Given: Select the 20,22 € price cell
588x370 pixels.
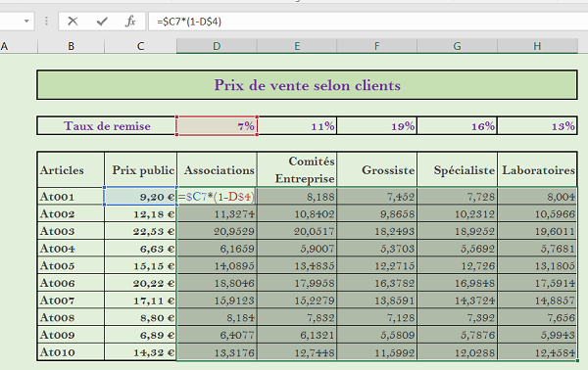Looking at the screenshot, I should click(140, 282).
